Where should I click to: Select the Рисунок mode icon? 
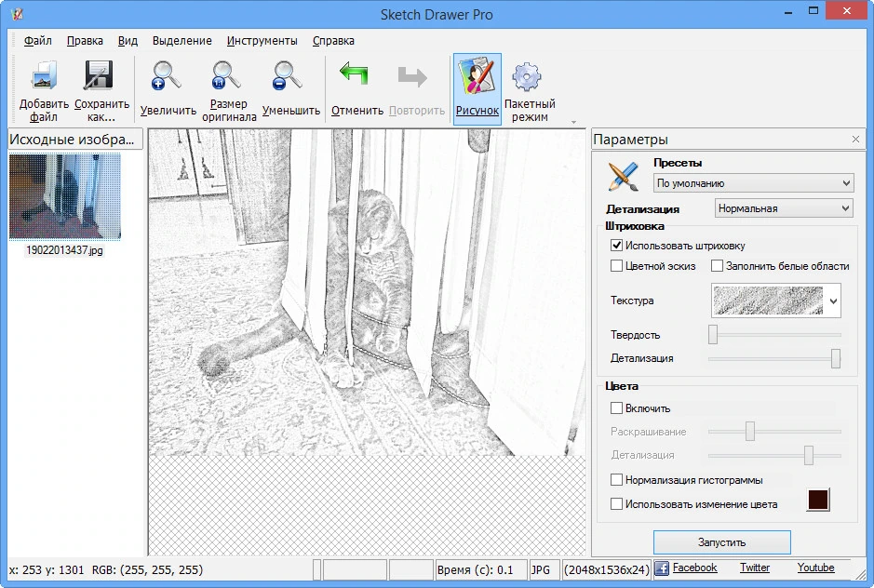coord(477,77)
